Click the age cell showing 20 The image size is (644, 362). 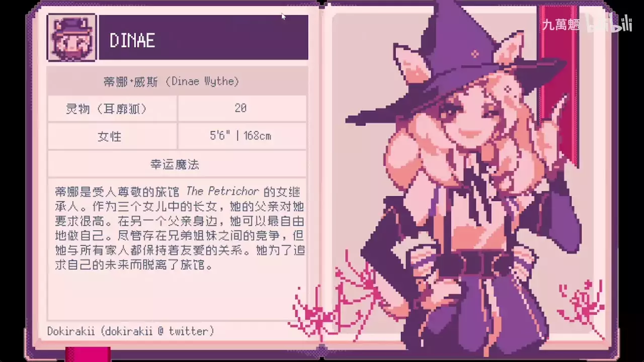242,109
